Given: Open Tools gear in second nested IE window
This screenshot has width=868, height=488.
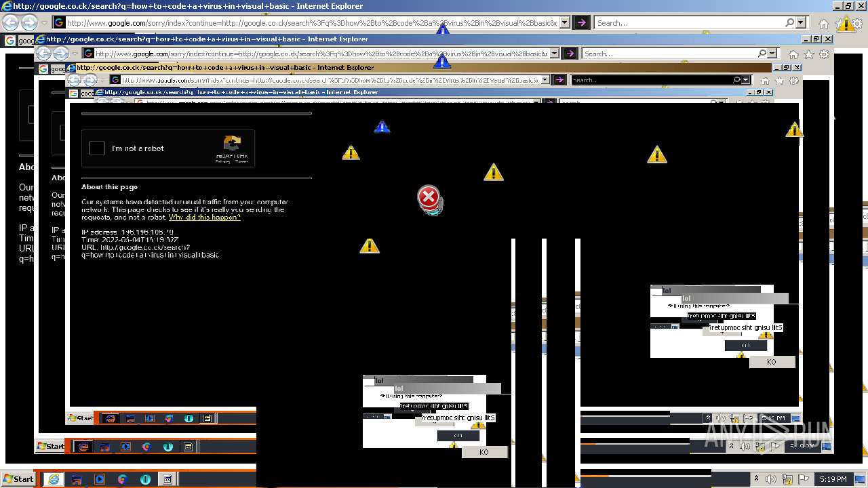Looking at the screenshot, I should [824, 54].
